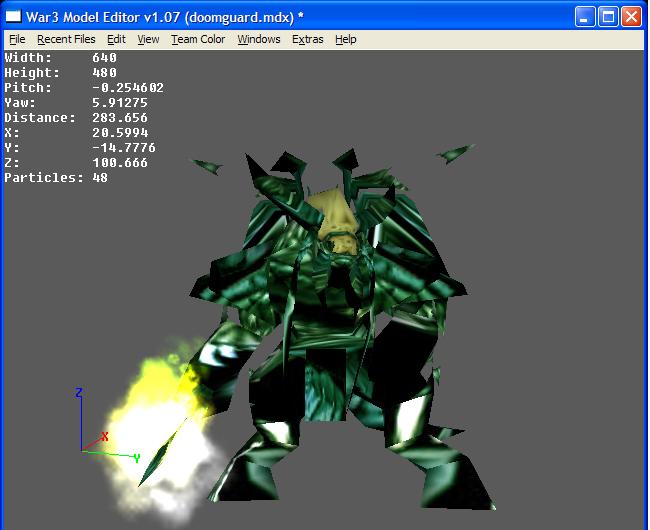Image resolution: width=650 pixels, height=530 pixels.
Task: Click the Height value 480
Action: [x=104, y=73]
